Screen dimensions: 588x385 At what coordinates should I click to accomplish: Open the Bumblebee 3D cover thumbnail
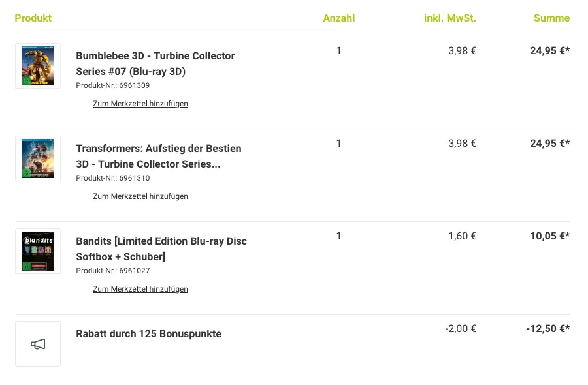point(37,66)
